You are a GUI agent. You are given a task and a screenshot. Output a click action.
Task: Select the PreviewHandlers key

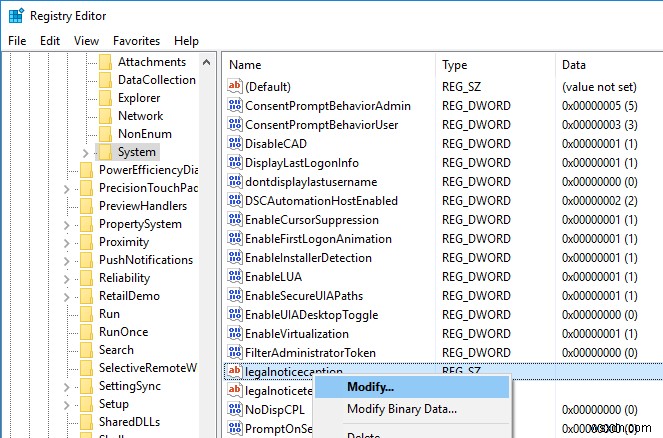click(143, 206)
